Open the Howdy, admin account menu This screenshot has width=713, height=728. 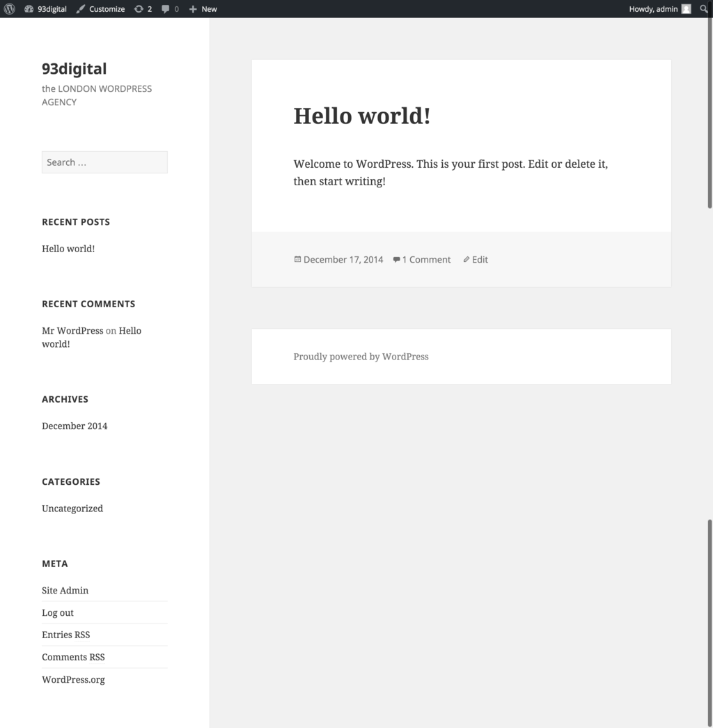point(653,9)
